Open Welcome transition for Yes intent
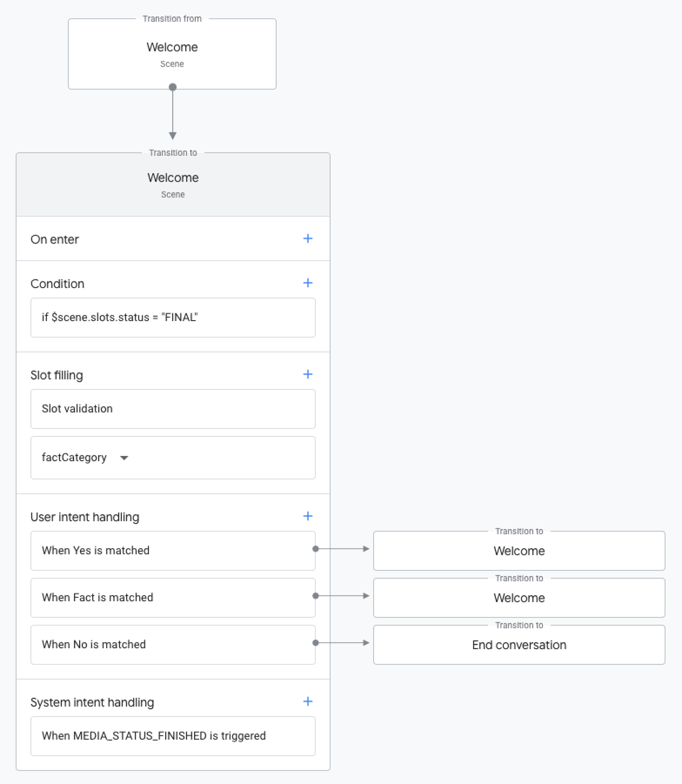Image resolution: width=682 pixels, height=784 pixels. pos(519,551)
